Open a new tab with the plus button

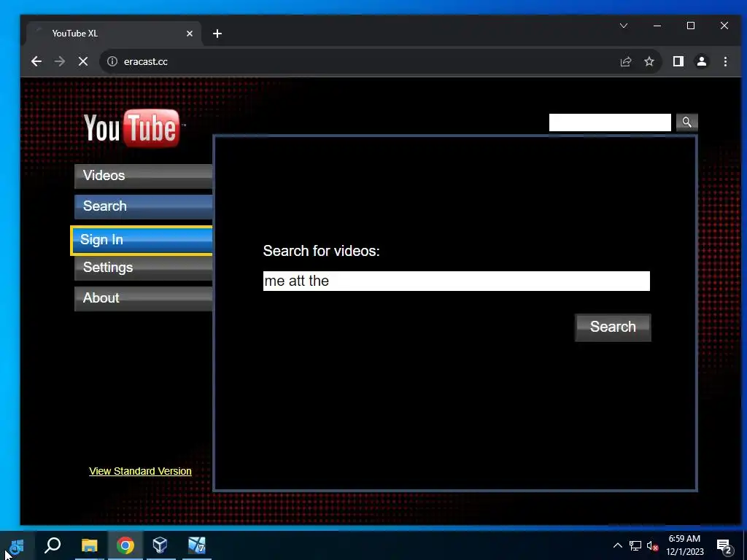[217, 34]
